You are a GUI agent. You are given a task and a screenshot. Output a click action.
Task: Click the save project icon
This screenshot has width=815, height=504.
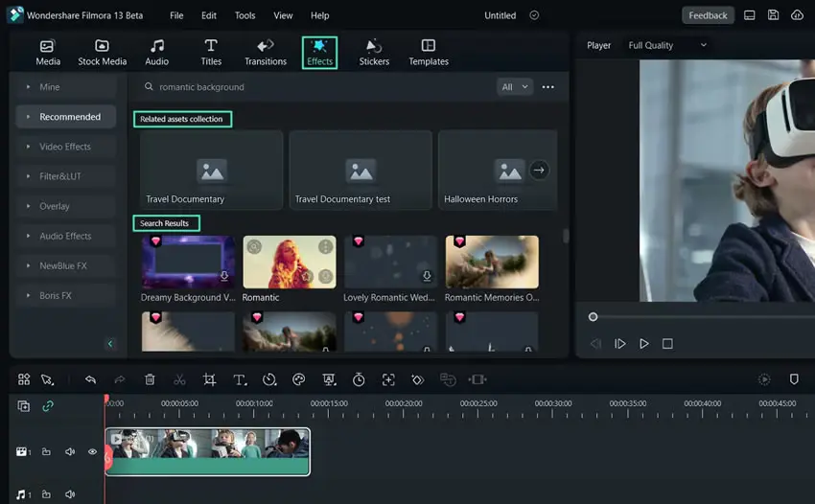click(773, 15)
